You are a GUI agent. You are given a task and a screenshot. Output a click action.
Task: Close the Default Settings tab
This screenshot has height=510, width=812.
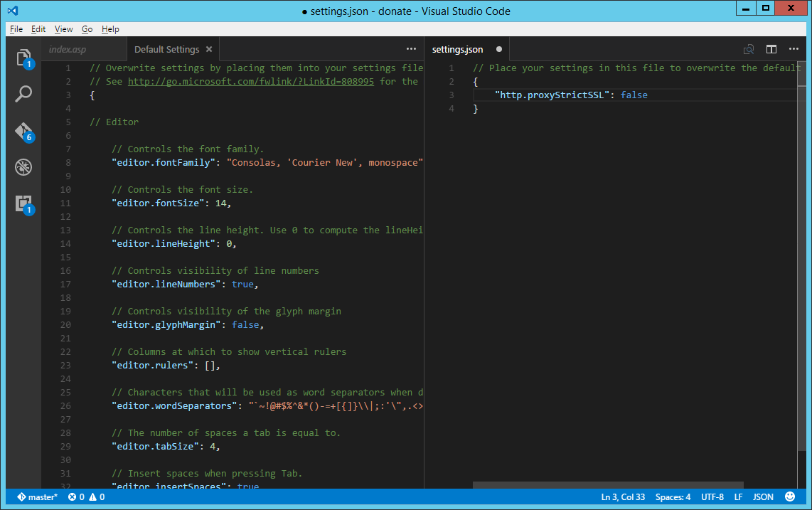[x=209, y=49]
